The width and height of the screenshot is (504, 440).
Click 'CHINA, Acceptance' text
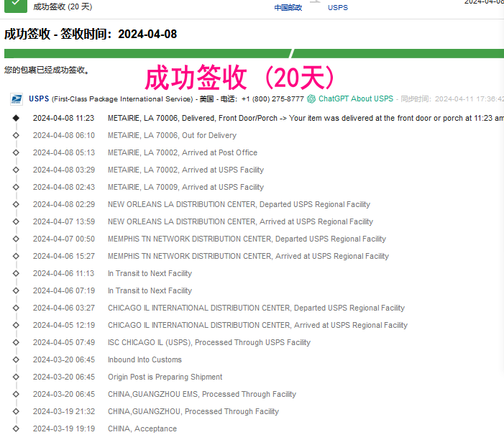tap(142, 428)
